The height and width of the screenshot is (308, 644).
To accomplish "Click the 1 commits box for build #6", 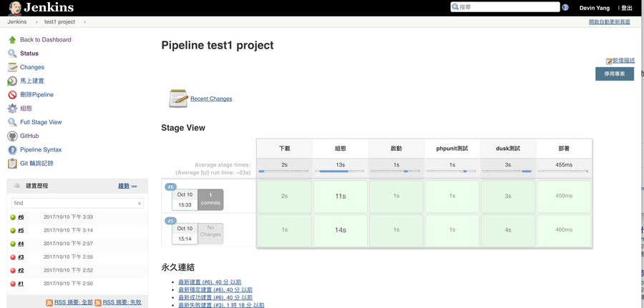I will point(210,199).
